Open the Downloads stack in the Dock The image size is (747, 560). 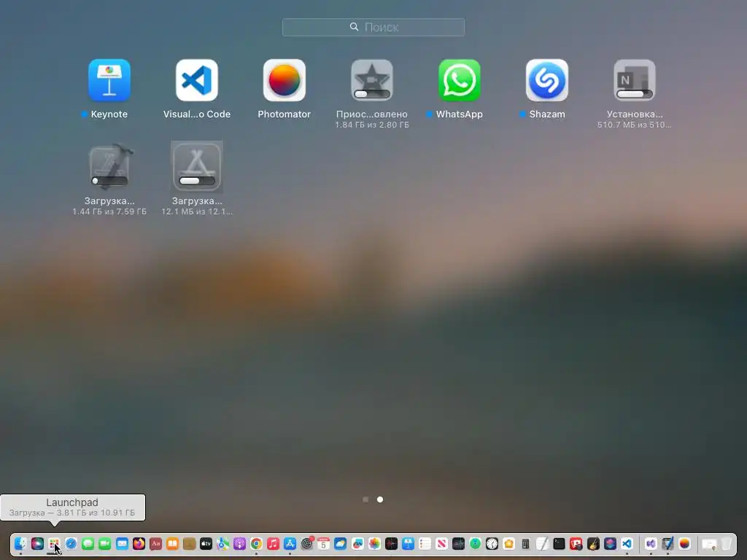tap(709, 543)
